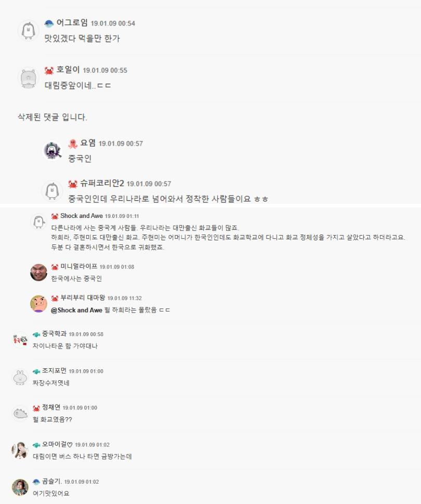
Task: Open 조지포먼's rabbit avatar
Action: click(x=20, y=377)
